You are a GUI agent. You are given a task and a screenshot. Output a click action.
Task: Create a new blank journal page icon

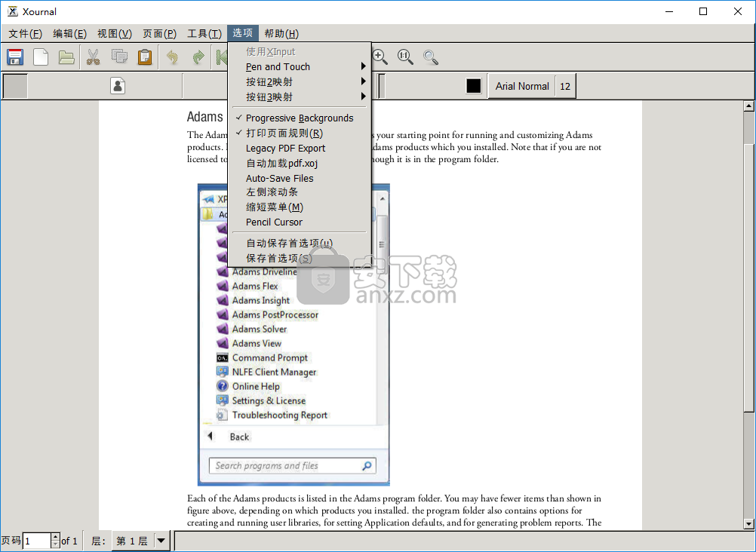[41, 57]
